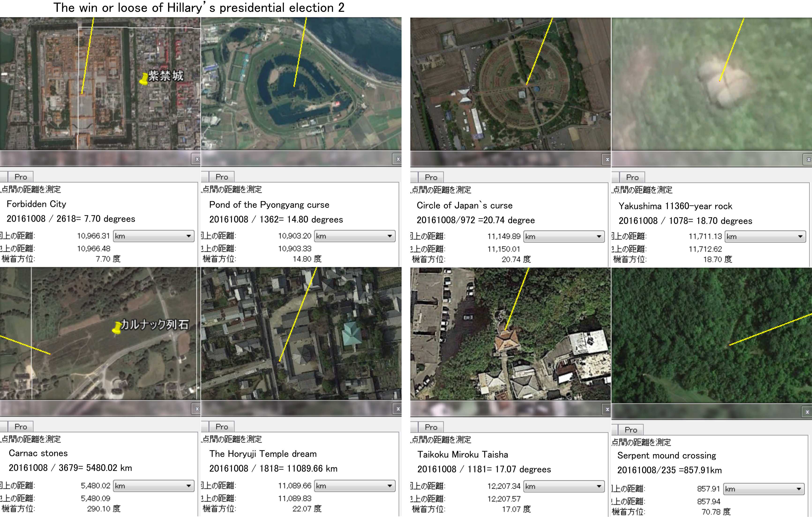
Task: Close the Pyongyang pond ruler dialog
Action: pos(398,159)
